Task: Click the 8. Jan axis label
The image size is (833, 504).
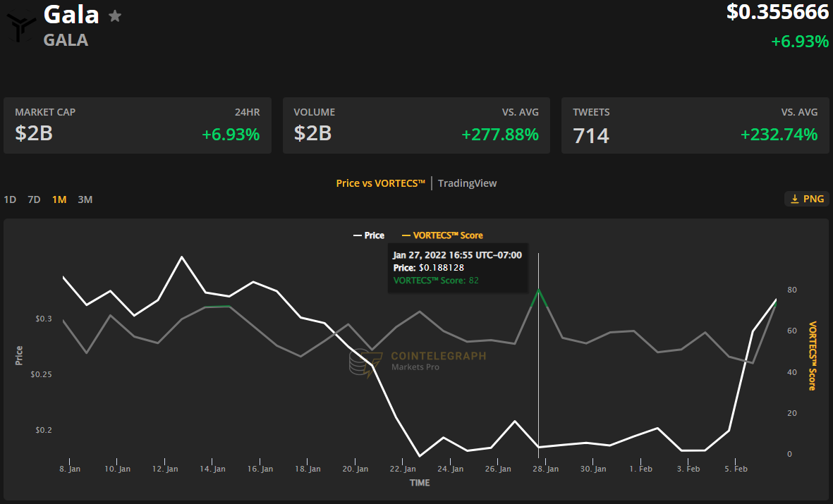Action: [x=70, y=469]
